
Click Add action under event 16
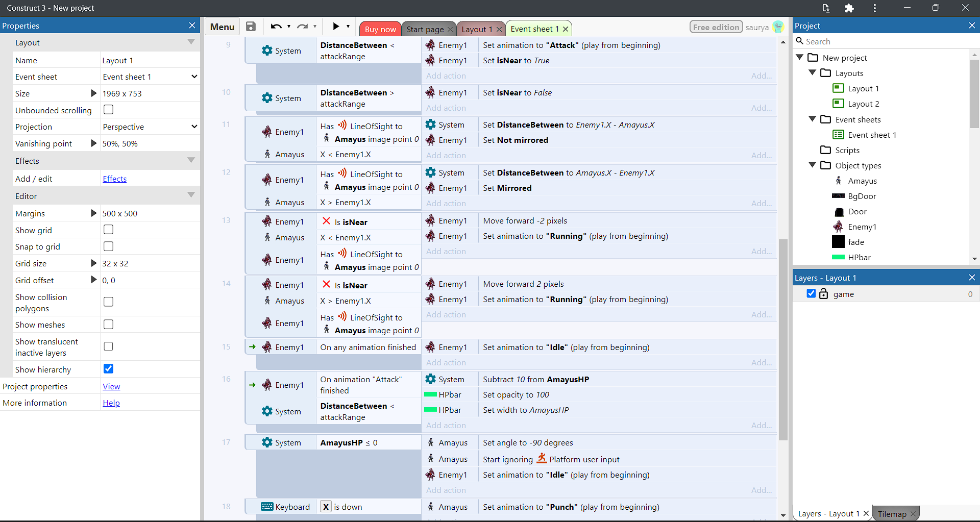446,425
